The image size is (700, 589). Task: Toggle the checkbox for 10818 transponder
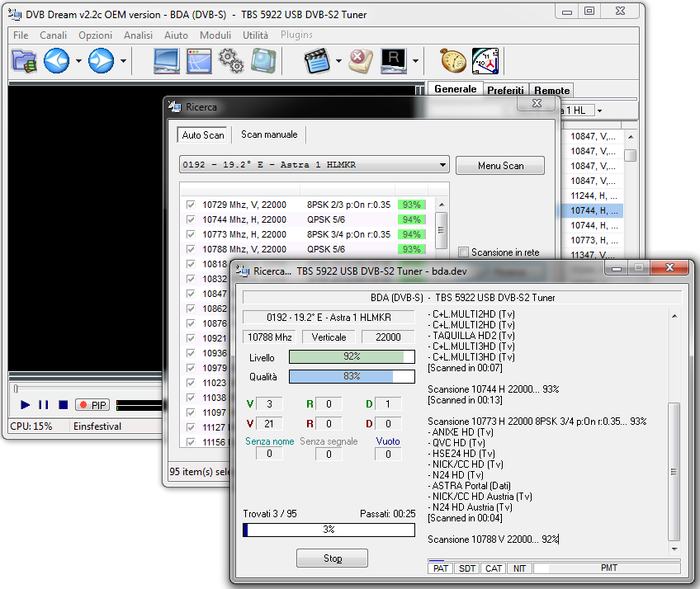tap(191, 264)
